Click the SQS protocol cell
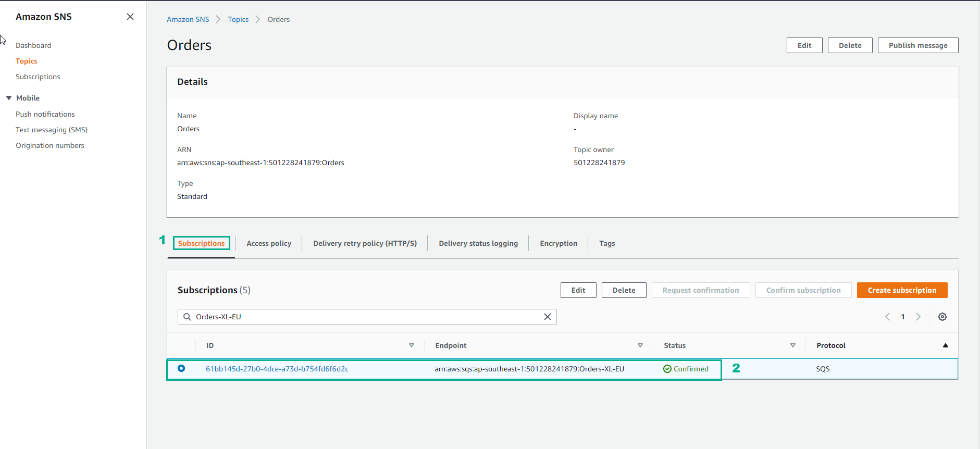 click(823, 369)
